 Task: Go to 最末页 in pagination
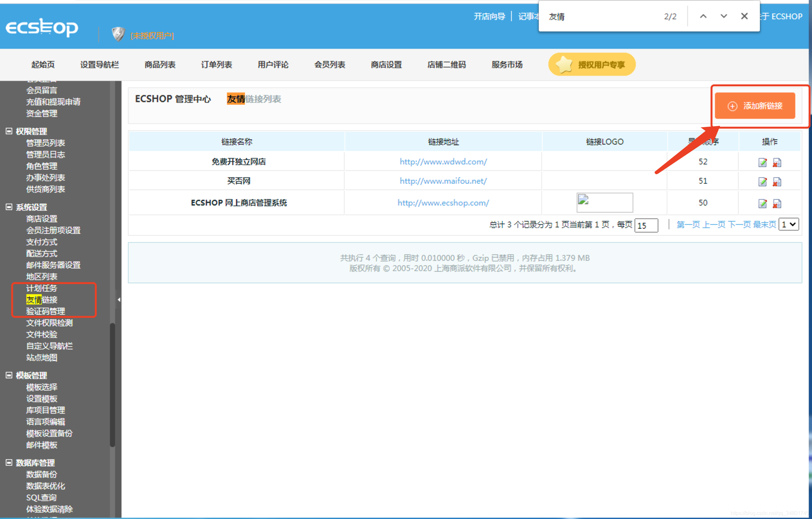click(x=764, y=224)
